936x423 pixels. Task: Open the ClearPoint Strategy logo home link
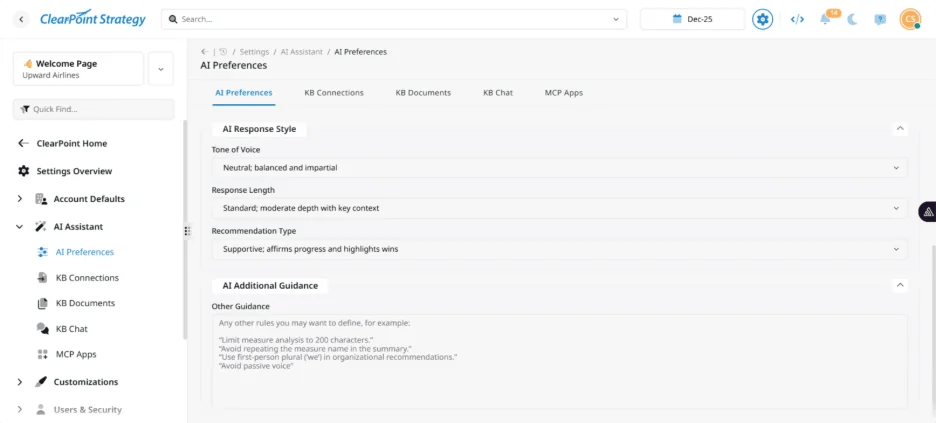(x=93, y=19)
